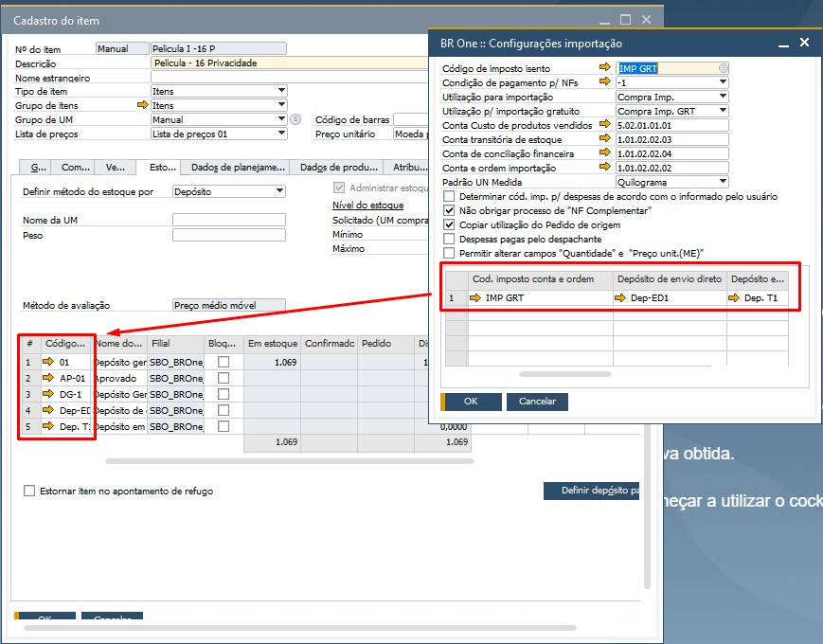Tick Bloq. checkbox for warehouse 01 row

224,362
